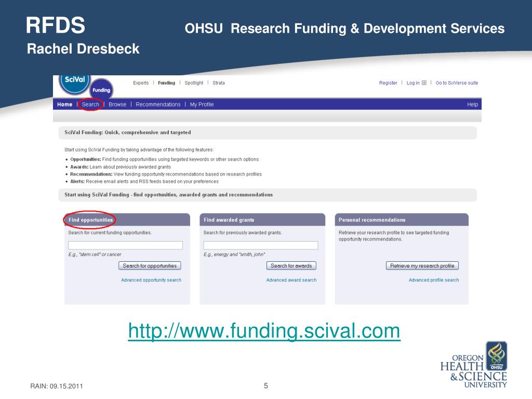
Task: Open Help in the navigation bar
Action: 472,104
